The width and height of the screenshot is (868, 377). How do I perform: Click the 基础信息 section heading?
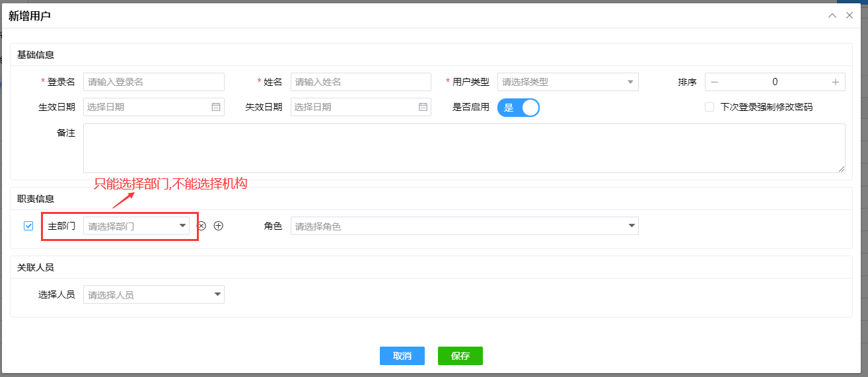pos(36,55)
